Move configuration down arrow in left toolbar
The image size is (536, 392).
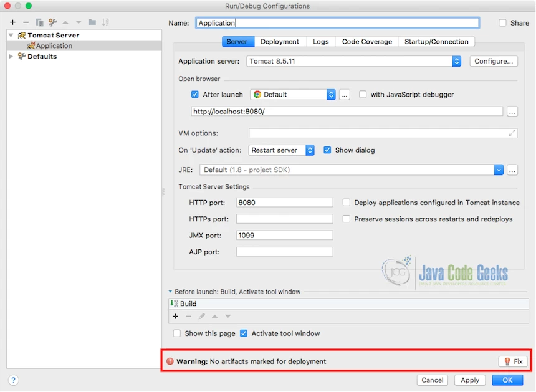point(79,22)
